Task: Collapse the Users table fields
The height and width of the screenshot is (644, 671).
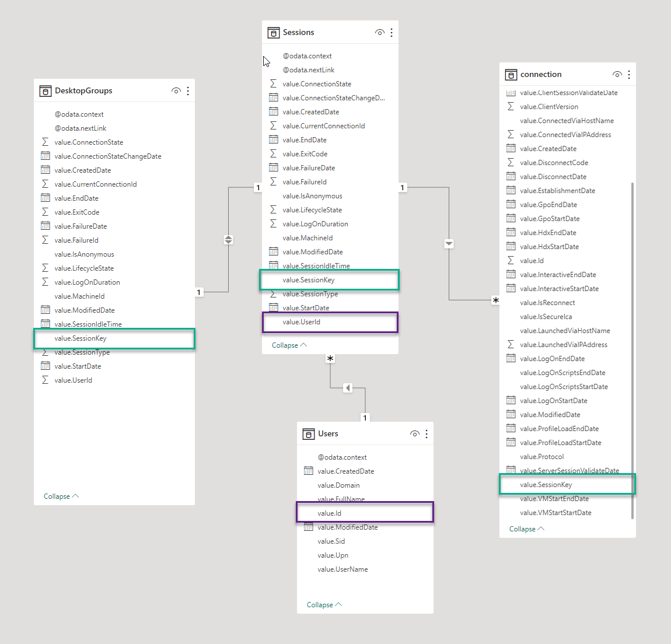Action: point(324,605)
